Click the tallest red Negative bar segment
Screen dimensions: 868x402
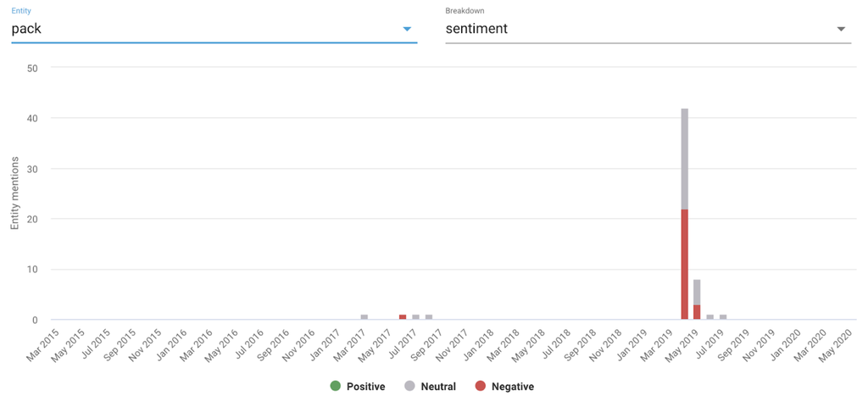(x=684, y=265)
